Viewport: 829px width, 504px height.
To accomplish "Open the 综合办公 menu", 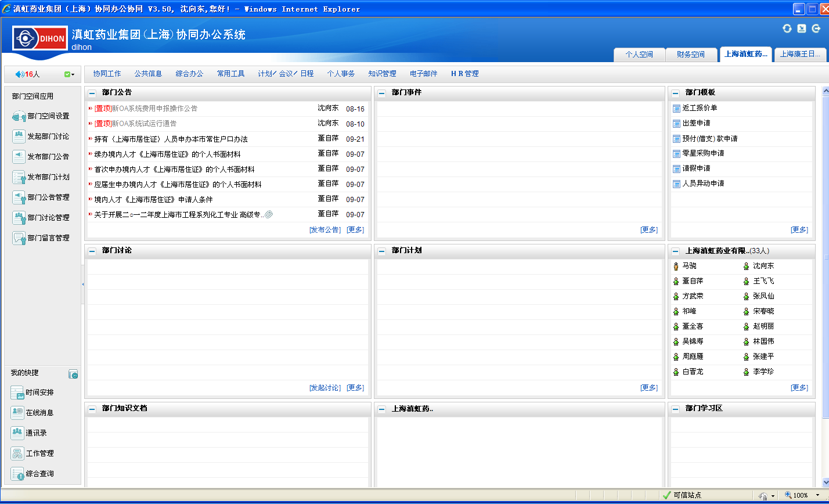I will coord(190,74).
